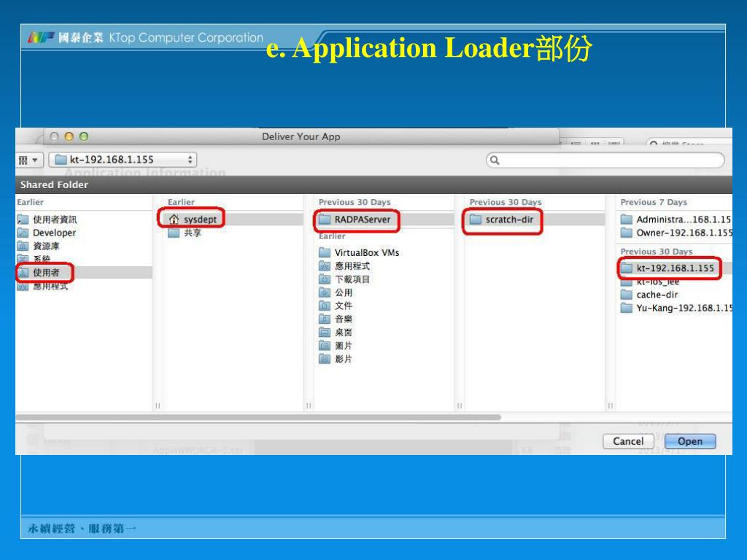Select the Administra...168.1.15 folder
747x560 pixels.
click(674, 219)
